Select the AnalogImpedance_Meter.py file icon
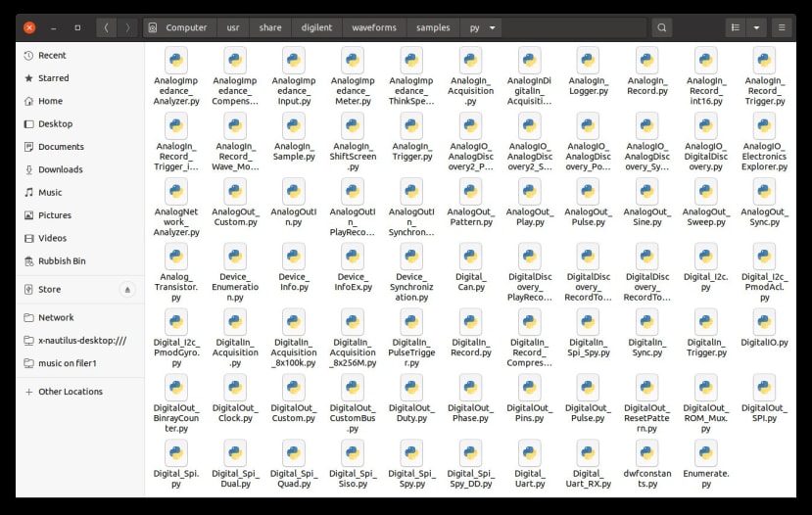 tap(353, 60)
